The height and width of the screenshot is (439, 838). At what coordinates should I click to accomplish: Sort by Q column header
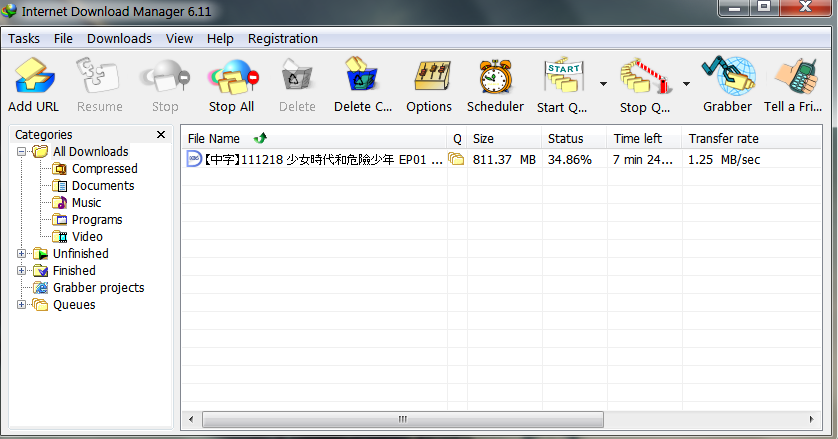pos(457,138)
